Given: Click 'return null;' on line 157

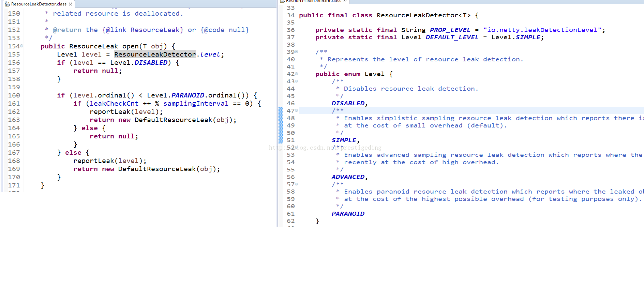Looking at the screenshot, I should 98,71.
